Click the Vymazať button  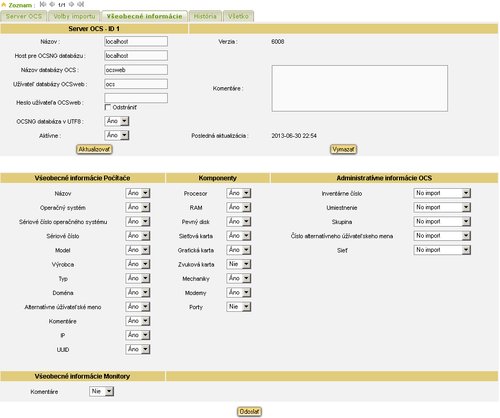coord(344,149)
